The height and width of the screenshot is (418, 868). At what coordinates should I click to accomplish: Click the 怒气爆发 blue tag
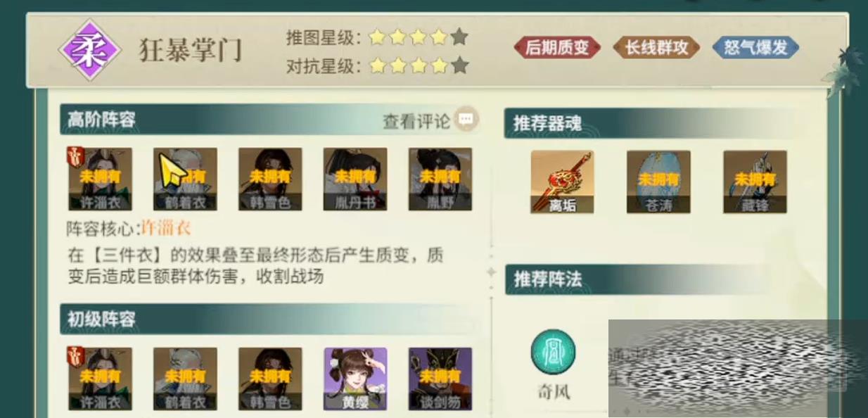tap(755, 48)
